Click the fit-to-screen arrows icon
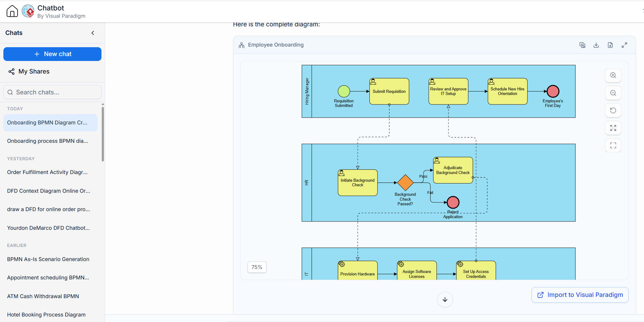644x322 pixels. pos(613,128)
